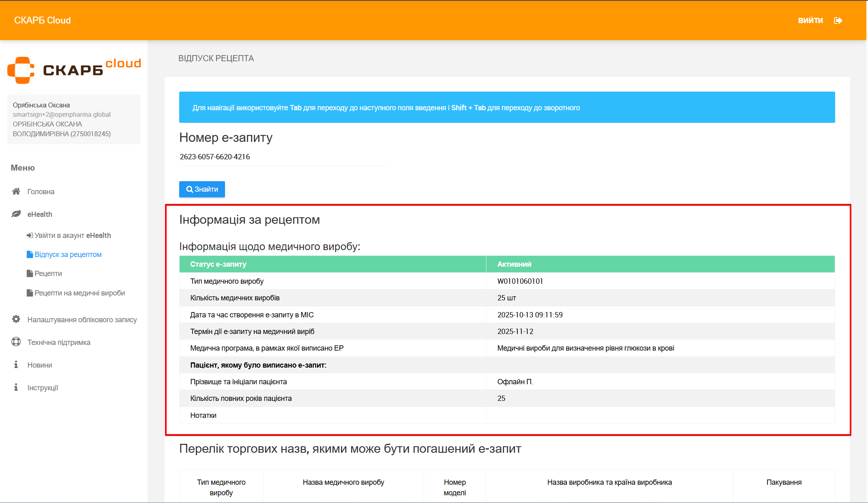Expand the eHealth menu section
This screenshot has width=868, height=503.
(40, 214)
